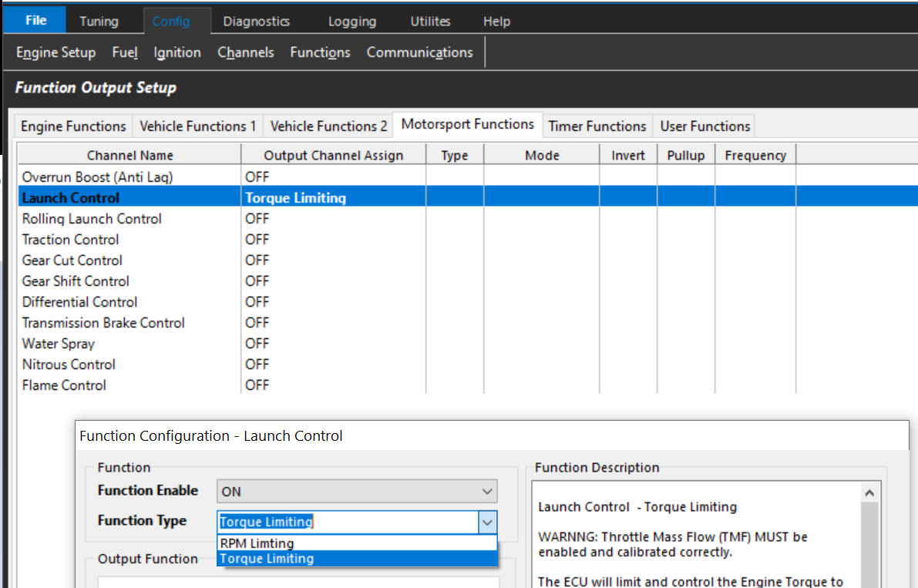Open the Logging tab
Screen dimensions: 918x588
click(x=351, y=22)
